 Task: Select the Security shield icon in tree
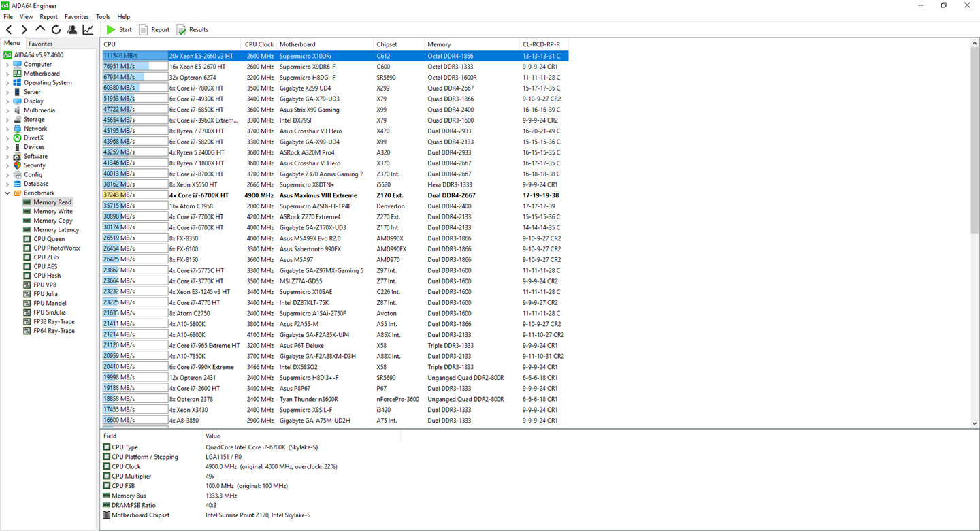point(17,165)
